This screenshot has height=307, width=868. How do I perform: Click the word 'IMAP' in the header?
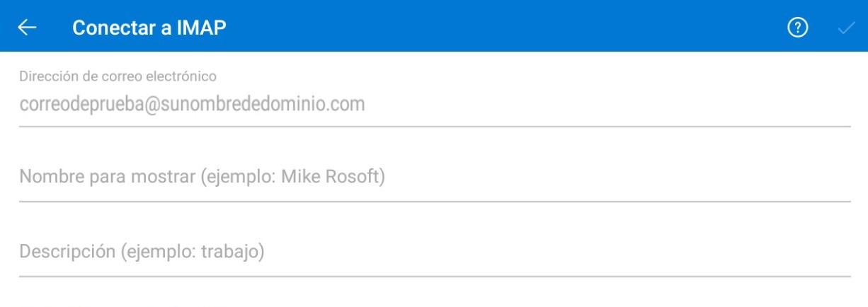point(200,28)
